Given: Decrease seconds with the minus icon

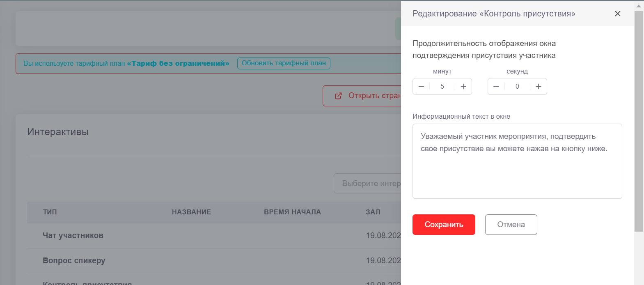Looking at the screenshot, I should (496, 87).
